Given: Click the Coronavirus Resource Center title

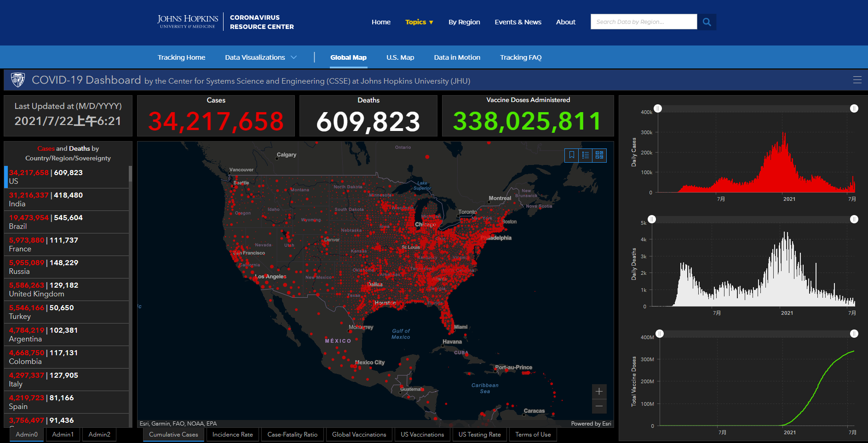Looking at the screenshot, I should [x=262, y=22].
